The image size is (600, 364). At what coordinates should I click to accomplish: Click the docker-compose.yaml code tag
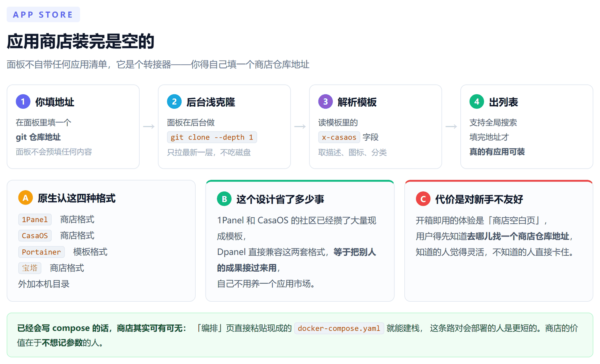[339, 328]
